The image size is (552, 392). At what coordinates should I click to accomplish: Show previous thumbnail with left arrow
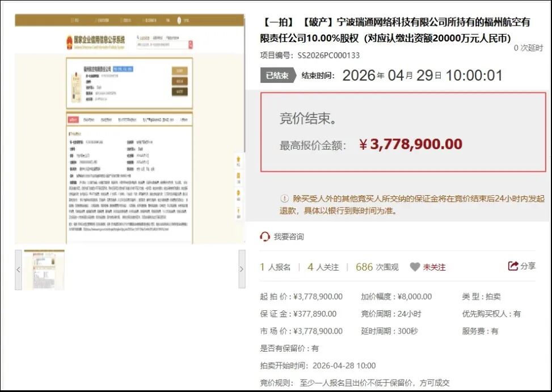18,269
